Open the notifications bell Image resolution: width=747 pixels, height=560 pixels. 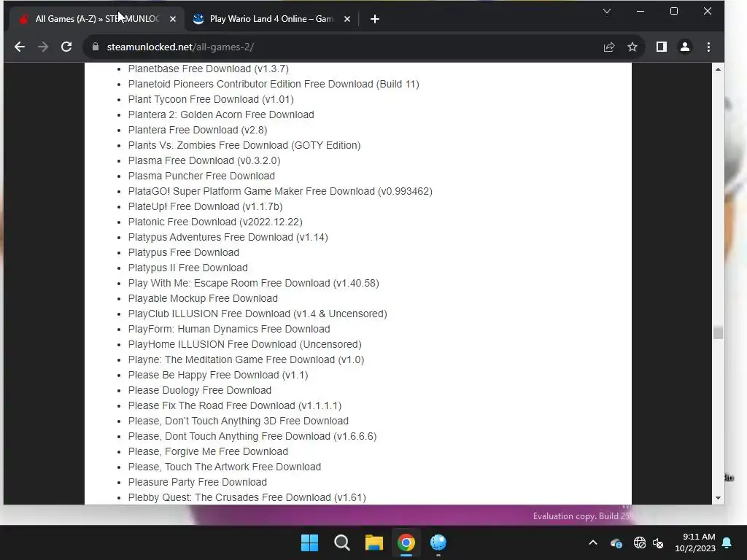point(727,542)
